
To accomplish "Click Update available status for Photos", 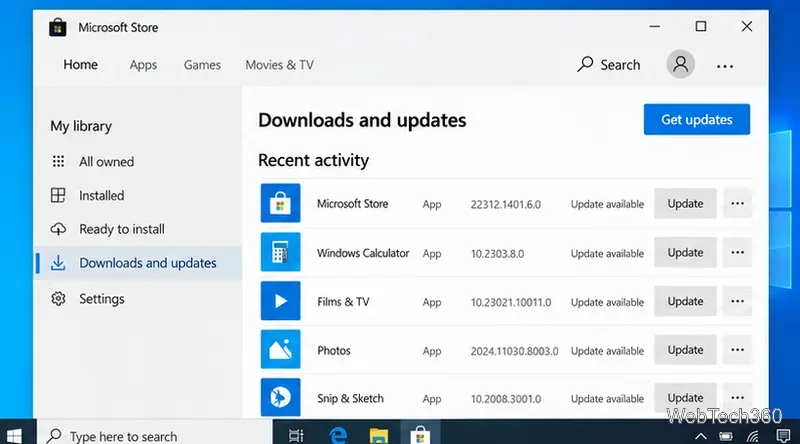I will pos(607,351).
